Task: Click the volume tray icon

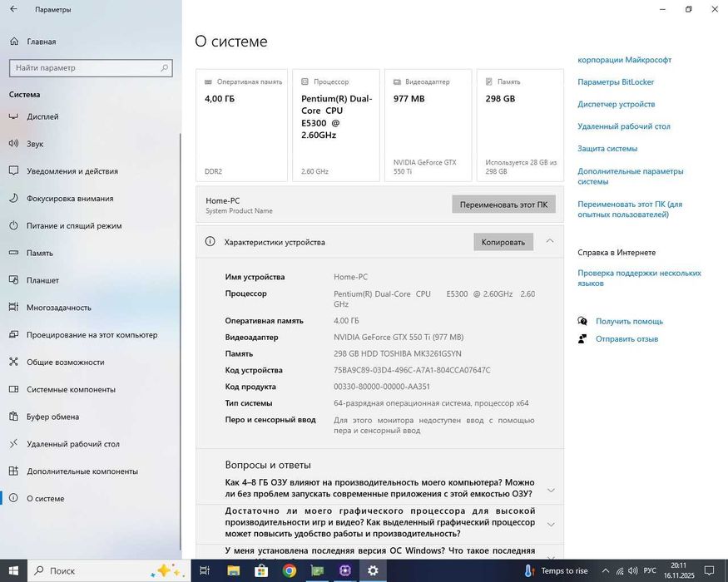Action: [x=633, y=570]
